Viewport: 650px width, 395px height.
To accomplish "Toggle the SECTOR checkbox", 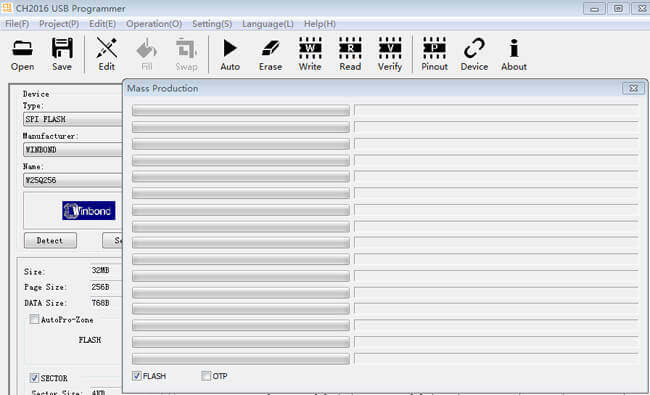I will coord(34,378).
